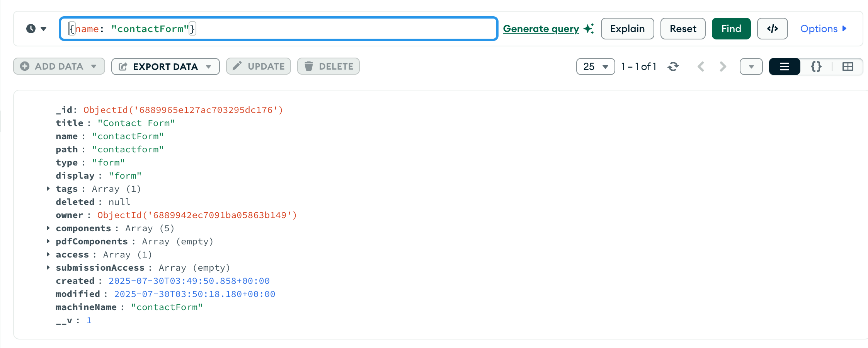Expand the submissionAccess array
Screen dimensions: 868x348
(48, 267)
